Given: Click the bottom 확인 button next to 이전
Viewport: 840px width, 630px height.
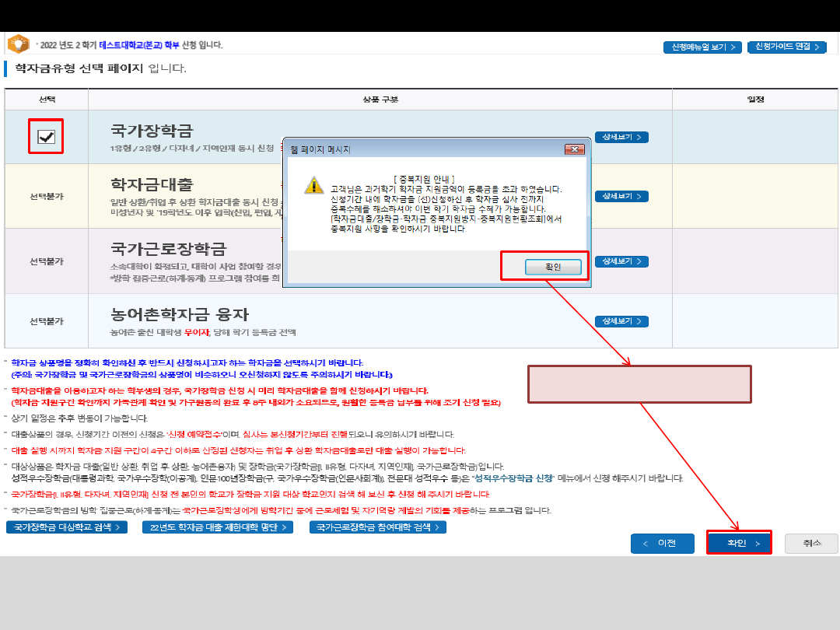Looking at the screenshot, I should click(738, 543).
